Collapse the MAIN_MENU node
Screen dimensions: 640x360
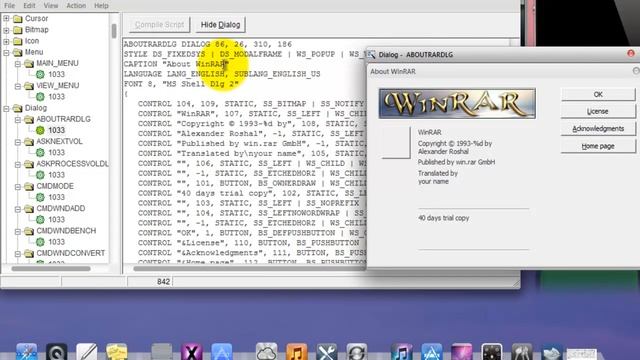tap(18, 64)
